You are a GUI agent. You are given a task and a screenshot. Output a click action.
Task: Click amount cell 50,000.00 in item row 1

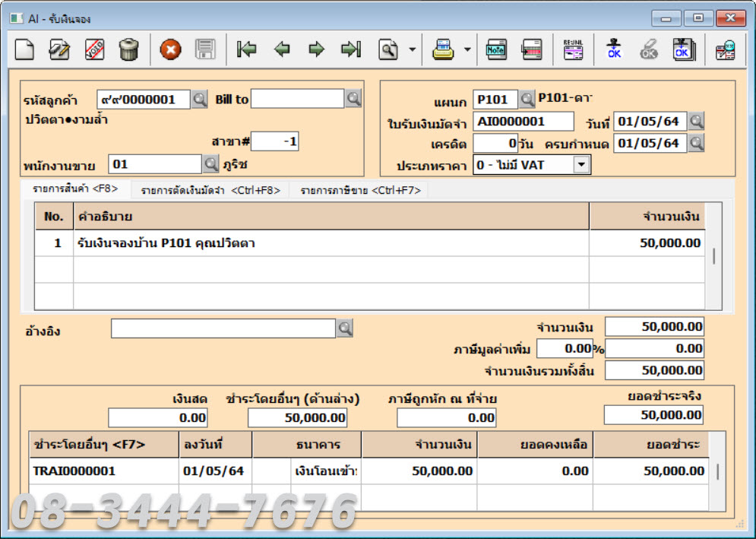point(647,243)
